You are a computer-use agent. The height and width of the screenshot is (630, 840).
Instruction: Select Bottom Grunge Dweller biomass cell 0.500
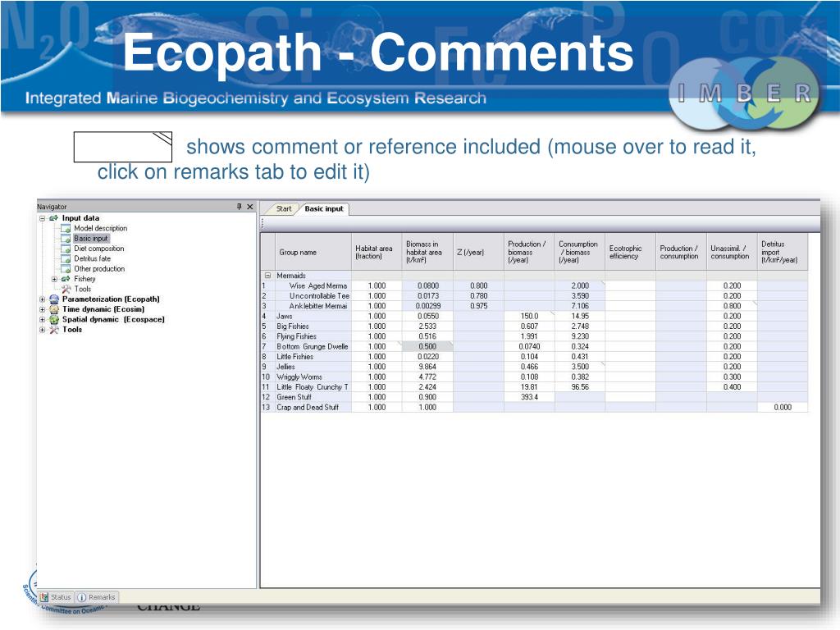coord(427,347)
